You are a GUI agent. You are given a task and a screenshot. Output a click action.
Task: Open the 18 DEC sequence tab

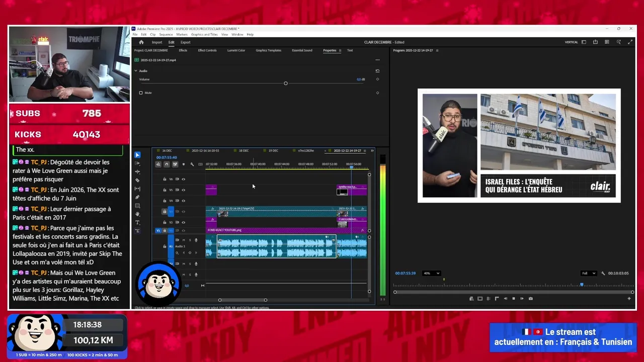click(x=244, y=150)
